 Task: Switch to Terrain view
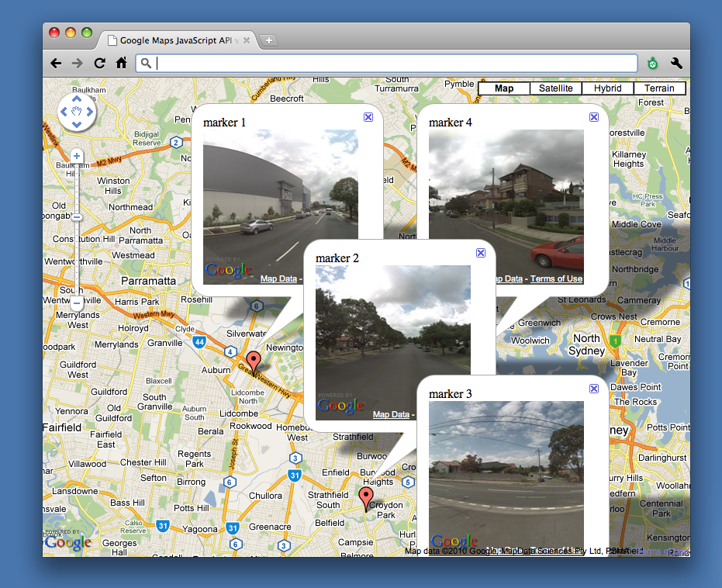(659, 88)
